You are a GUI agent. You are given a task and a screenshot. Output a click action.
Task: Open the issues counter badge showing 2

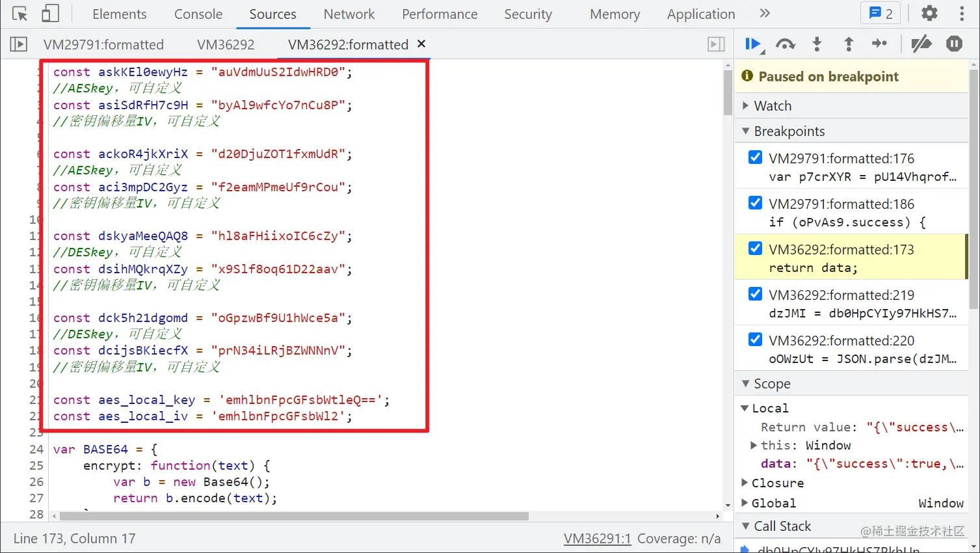(x=881, y=14)
